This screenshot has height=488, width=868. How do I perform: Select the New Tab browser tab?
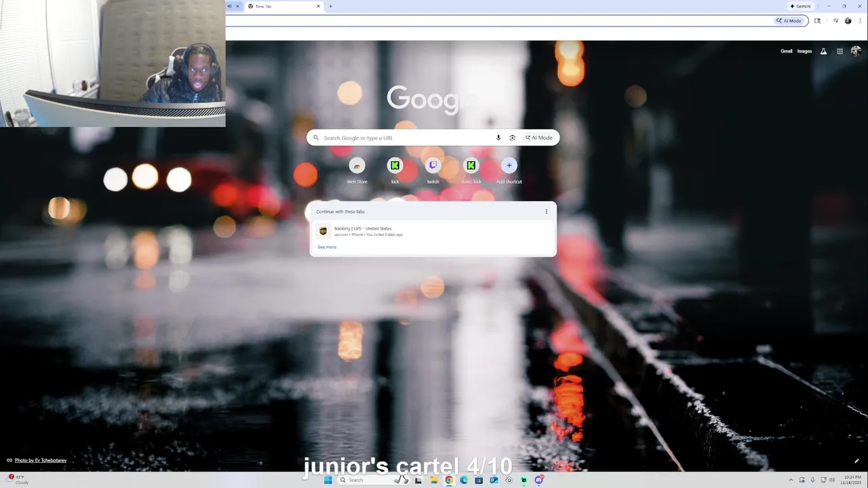pyautogui.click(x=283, y=6)
